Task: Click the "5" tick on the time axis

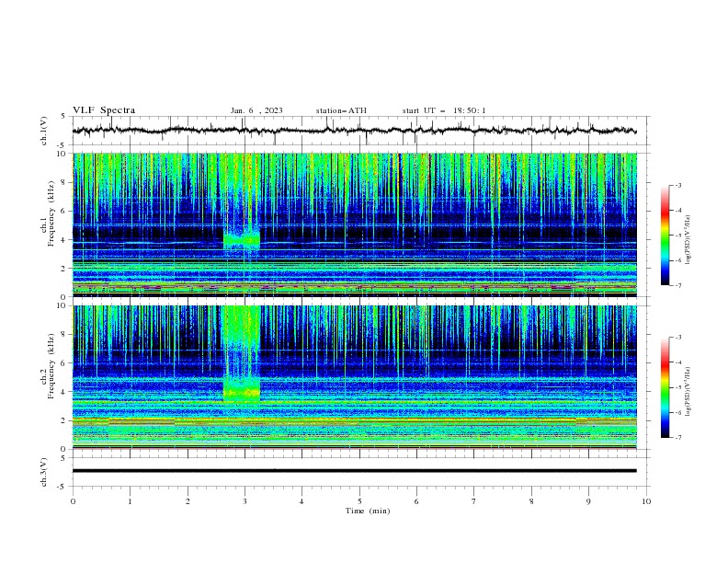Action: pos(359,501)
